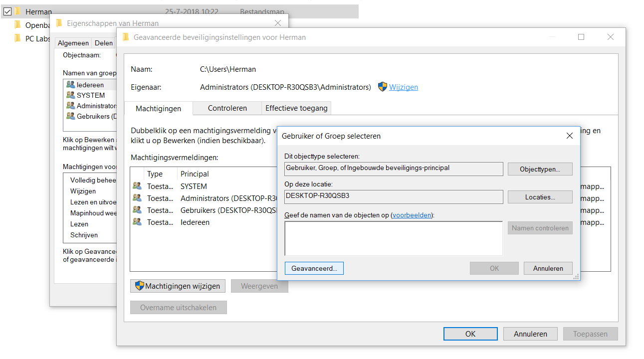Click the Administrators group icon in properties list
Viewport: 644px width, 359px height.
click(x=70, y=106)
